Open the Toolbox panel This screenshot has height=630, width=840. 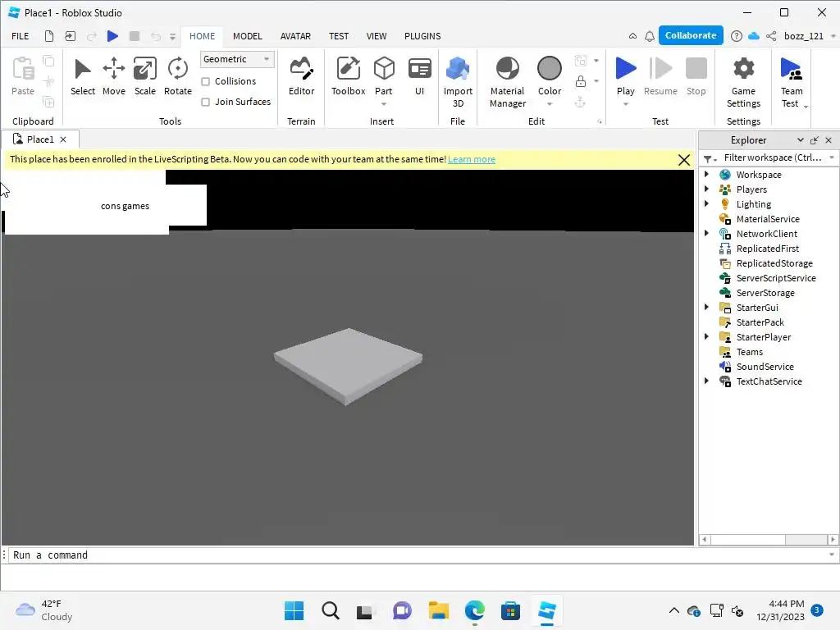[348, 76]
